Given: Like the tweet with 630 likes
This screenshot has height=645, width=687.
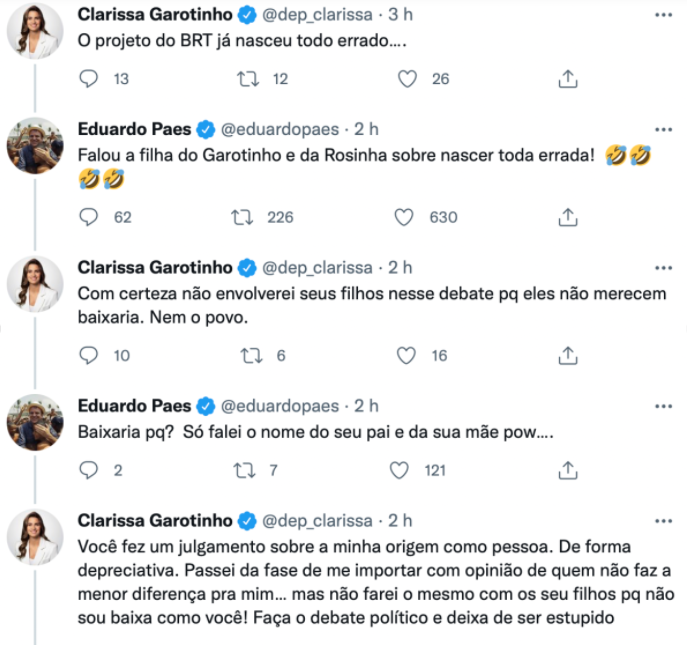Looking at the screenshot, I should click(405, 217).
